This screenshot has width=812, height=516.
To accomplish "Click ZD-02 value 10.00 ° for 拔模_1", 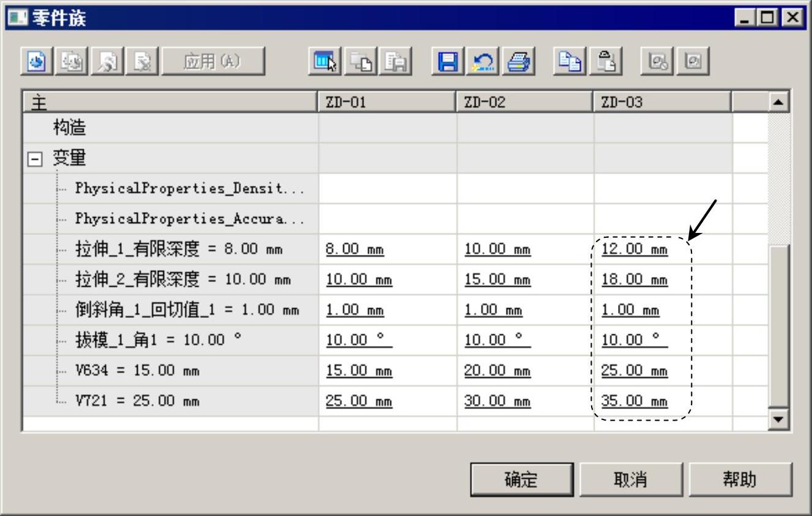I will pos(497,341).
